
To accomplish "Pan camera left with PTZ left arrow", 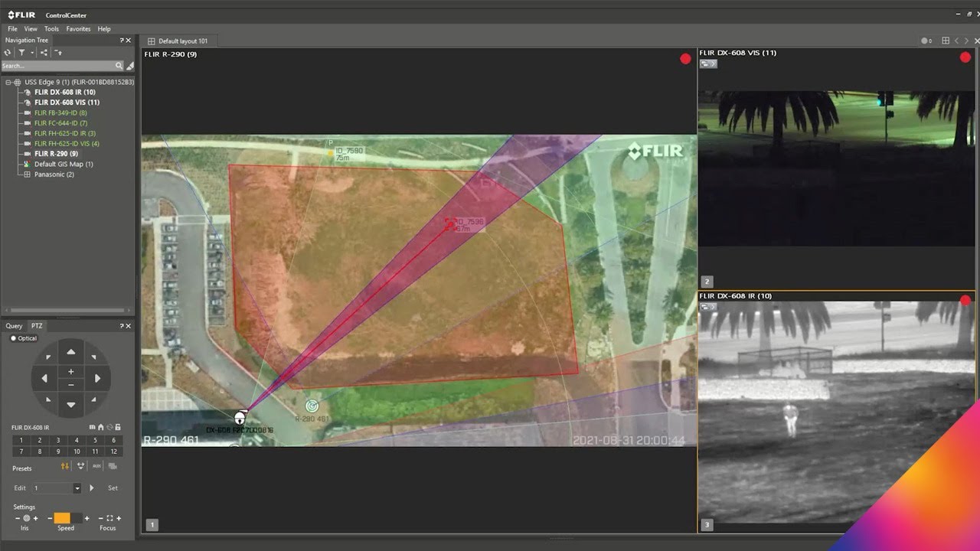I will tap(44, 378).
